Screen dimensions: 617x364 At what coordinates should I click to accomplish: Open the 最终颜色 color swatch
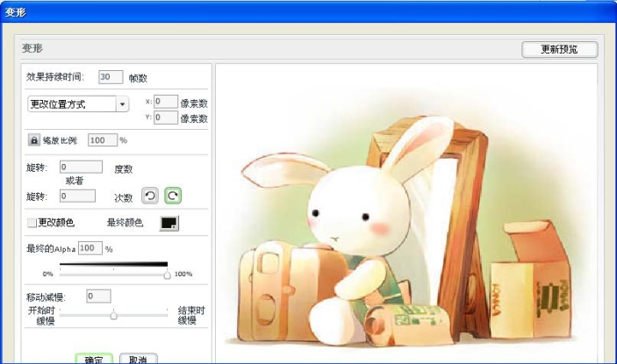tap(169, 224)
